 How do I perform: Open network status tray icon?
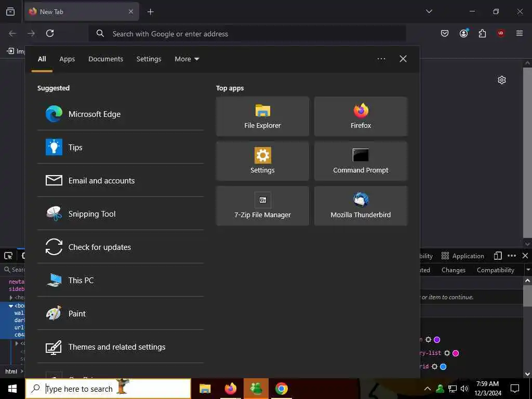(x=453, y=389)
